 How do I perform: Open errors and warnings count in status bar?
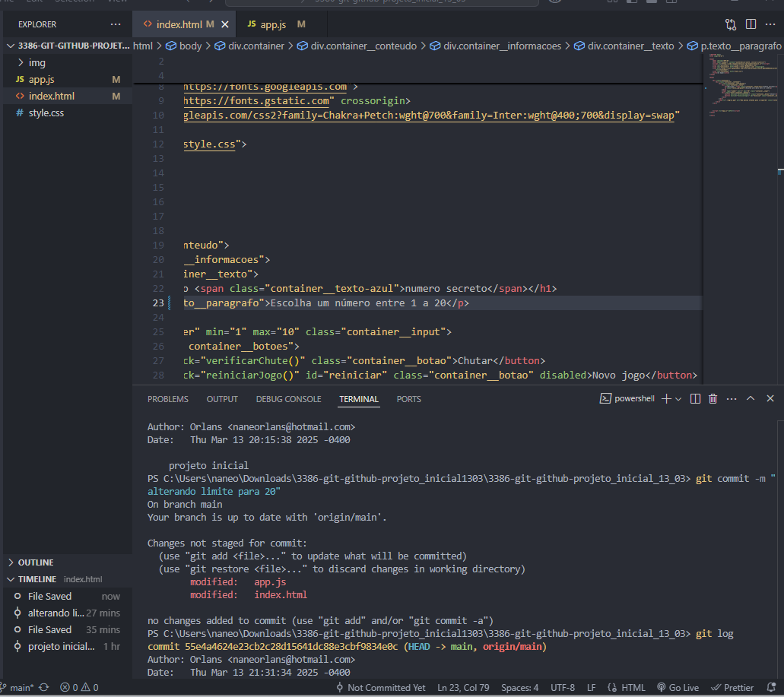(x=79, y=688)
